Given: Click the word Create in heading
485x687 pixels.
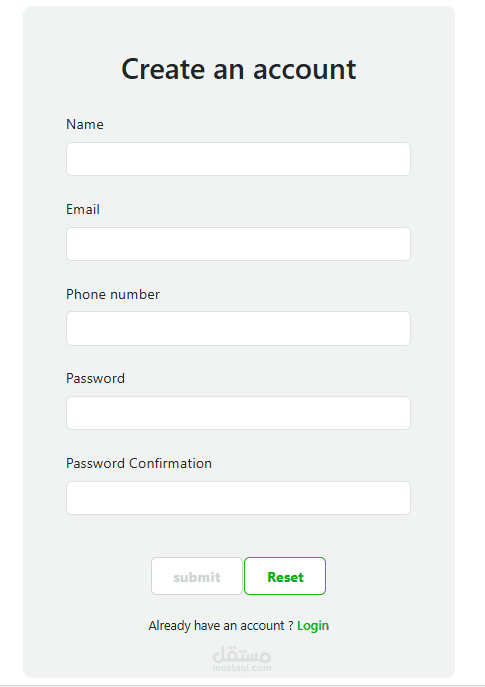Looking at the screenshot, I should point(163,69).
